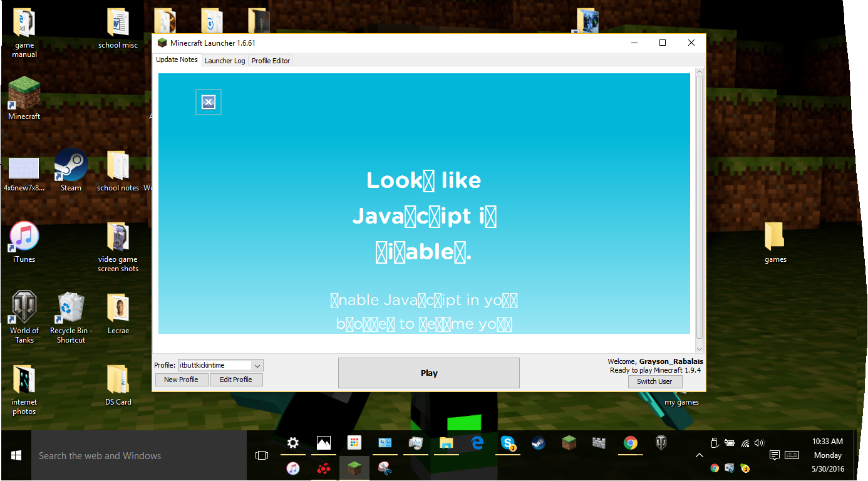
Task: Show hidden system tray icons
Action: click(x=700, y=455)
